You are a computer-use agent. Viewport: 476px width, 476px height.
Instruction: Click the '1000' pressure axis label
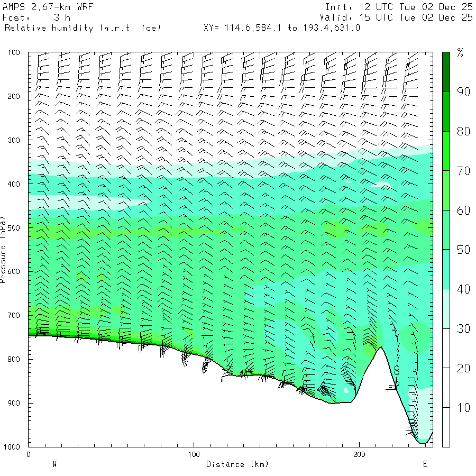(x=12, y=447)
